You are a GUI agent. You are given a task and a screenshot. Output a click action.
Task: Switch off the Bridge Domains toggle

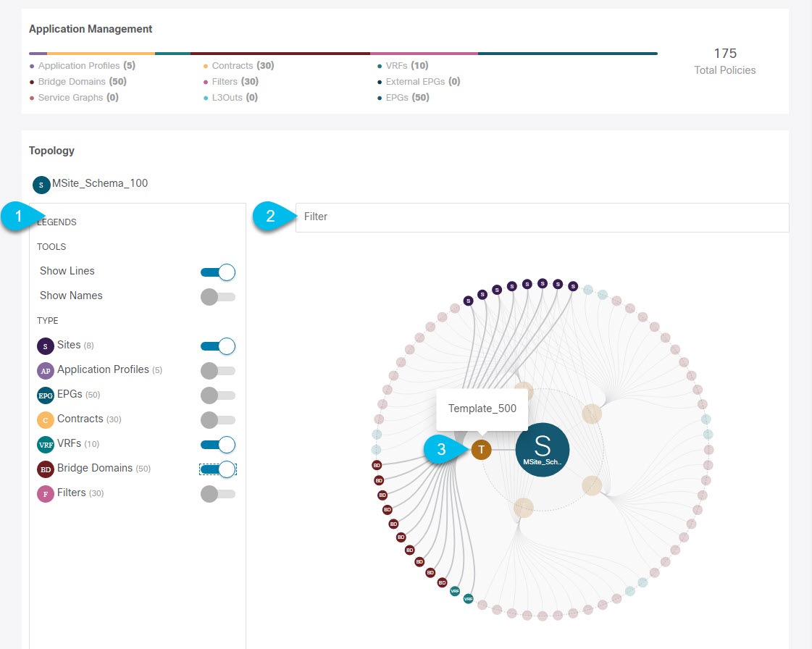[x=218, y=469]
